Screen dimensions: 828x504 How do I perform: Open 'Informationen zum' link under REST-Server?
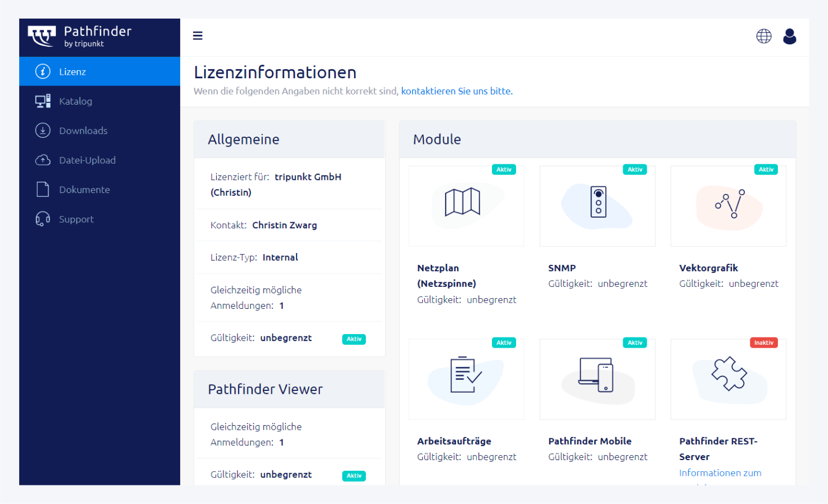pyautogui.click(x=720, y=473)
